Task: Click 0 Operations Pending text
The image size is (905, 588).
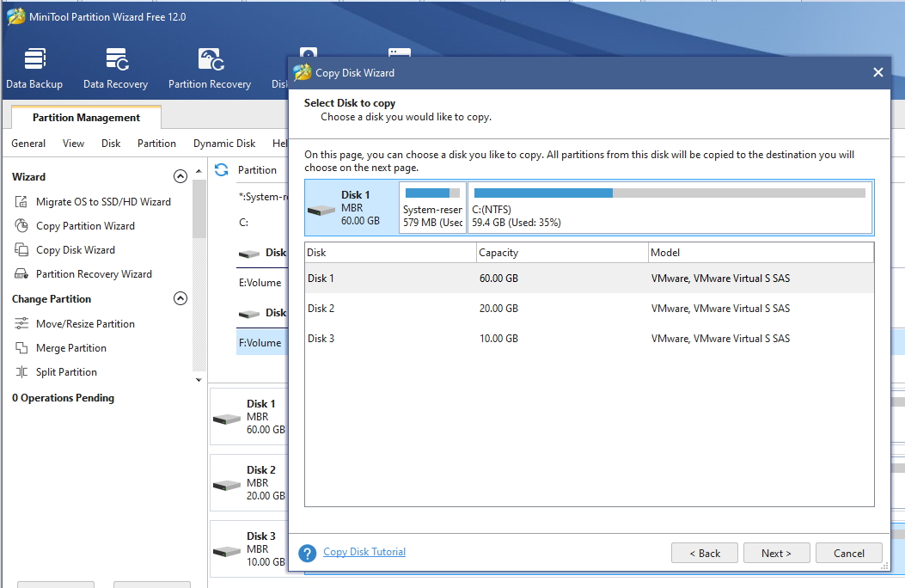Action: (63, 397)
